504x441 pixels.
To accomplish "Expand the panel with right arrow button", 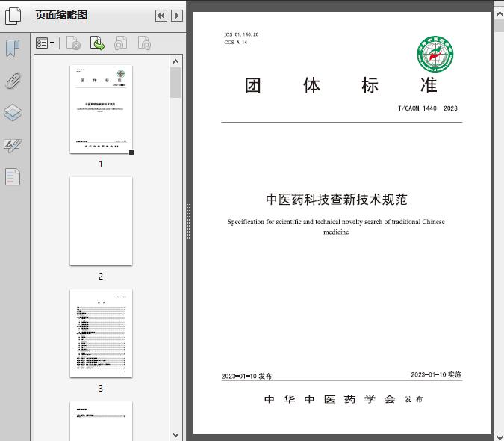I will tap(176, 16).
